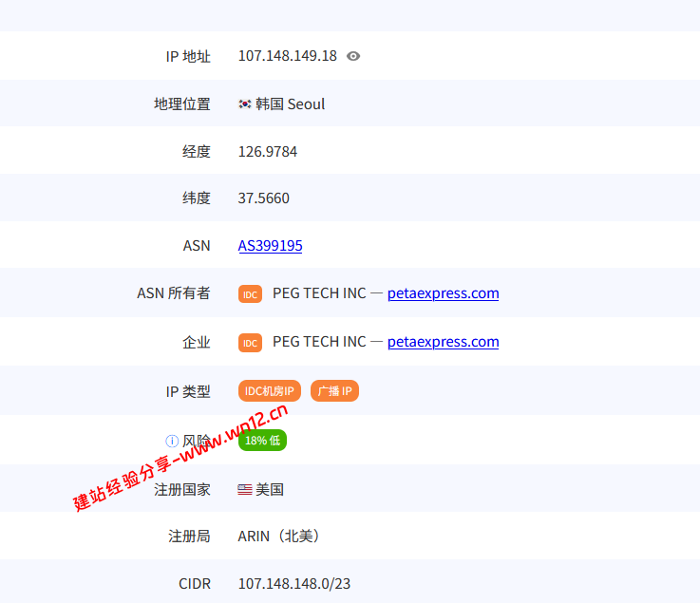Click the 美国 registered country text
700x603 pixels.
coord(270,490)
